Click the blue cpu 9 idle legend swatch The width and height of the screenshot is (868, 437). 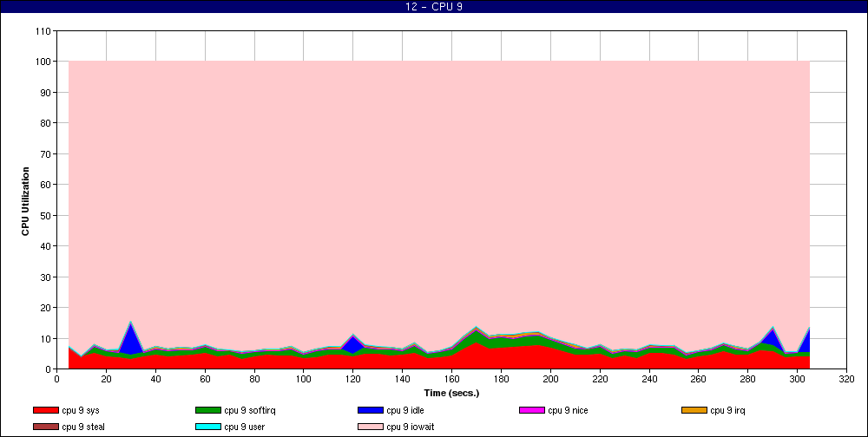click(371, 410)
